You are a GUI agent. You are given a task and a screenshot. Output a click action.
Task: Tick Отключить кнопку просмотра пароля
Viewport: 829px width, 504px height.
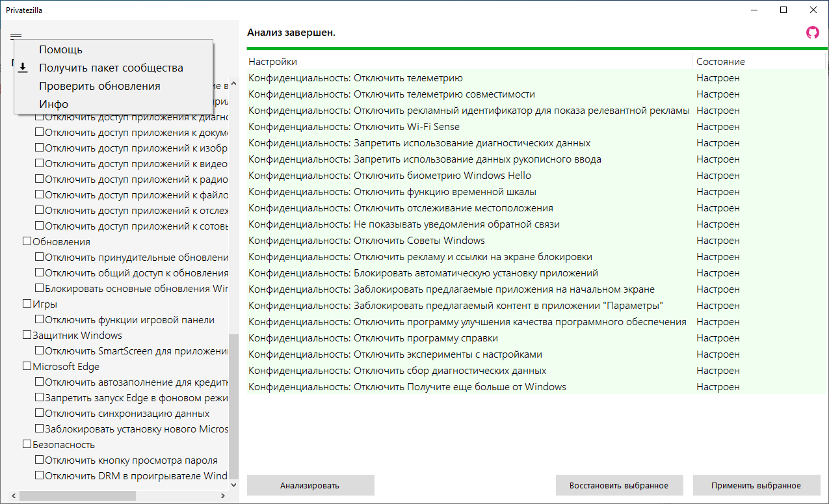tap(40, 460)
